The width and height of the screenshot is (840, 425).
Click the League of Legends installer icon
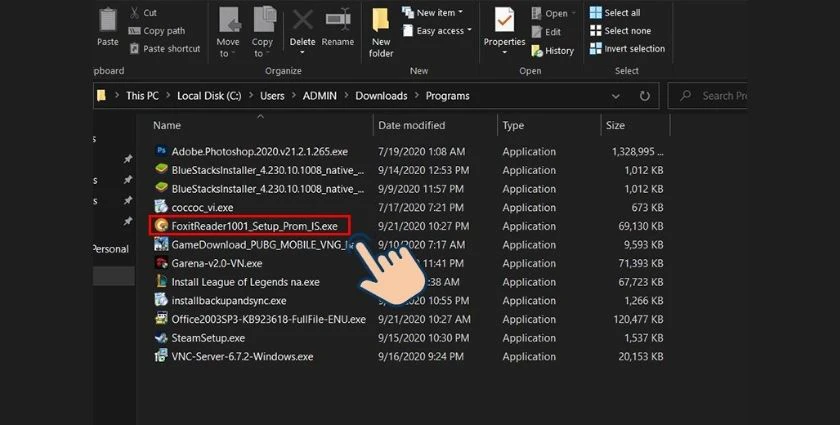point(161,281)
